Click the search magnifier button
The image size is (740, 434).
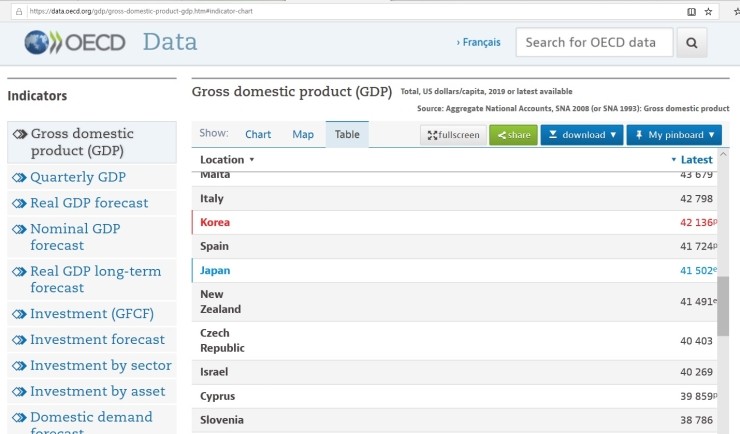tap(692, 43)
